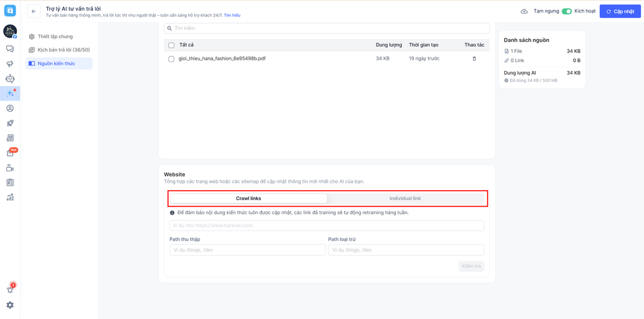Check the Tất cả select-all checkbox
The width and height of the screenshot is (644, 319).
coord(171,45)
